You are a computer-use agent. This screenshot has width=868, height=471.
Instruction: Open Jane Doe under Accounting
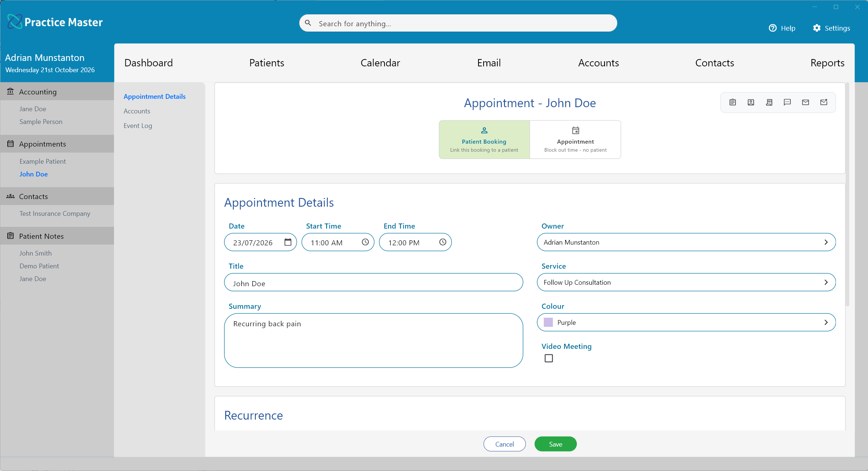(x=33, y=109)
